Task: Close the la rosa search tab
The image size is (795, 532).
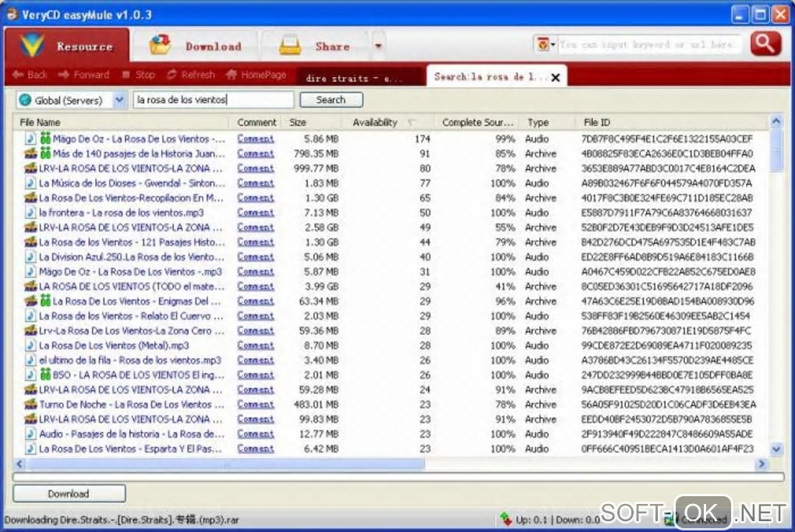Action: pyautogui.click(x=556, y=78)
